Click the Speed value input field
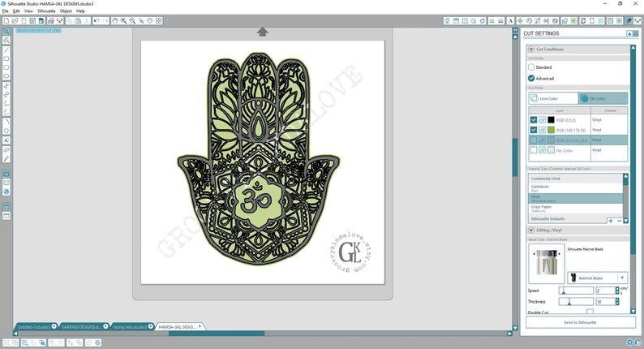644x349 pixels. click(605, 291)
